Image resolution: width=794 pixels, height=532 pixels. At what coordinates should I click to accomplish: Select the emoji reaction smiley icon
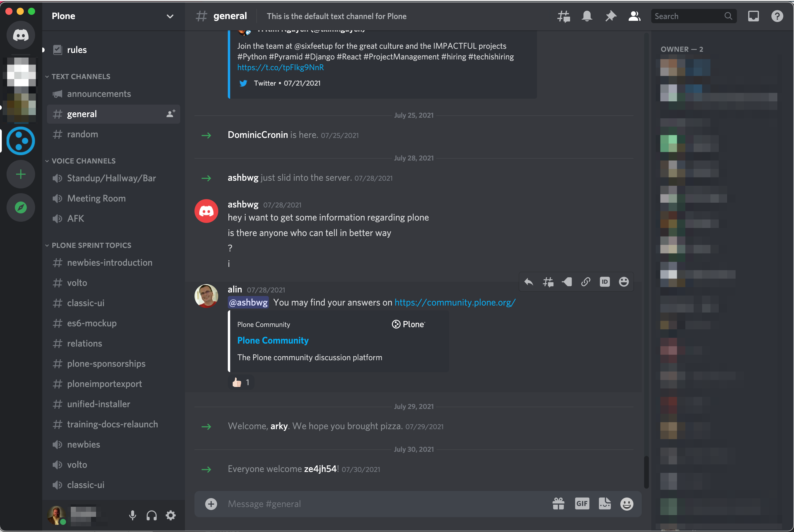coord(623,281)
